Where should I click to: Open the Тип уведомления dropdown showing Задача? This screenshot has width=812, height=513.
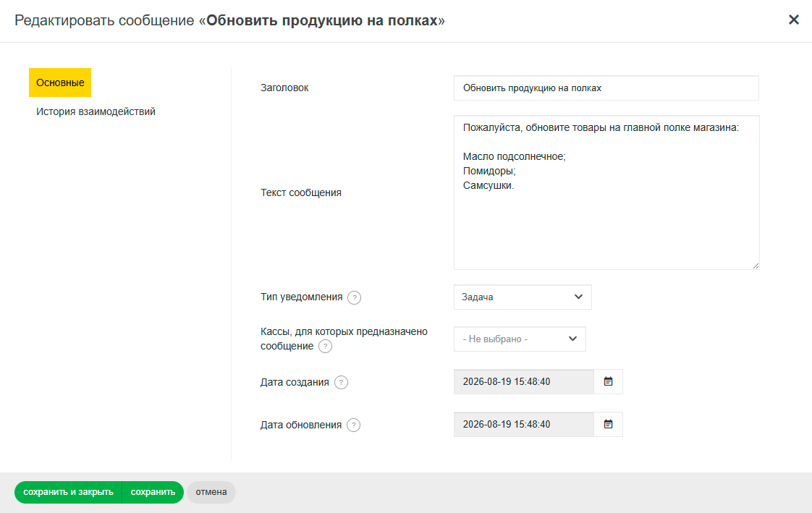click(523, 297)
